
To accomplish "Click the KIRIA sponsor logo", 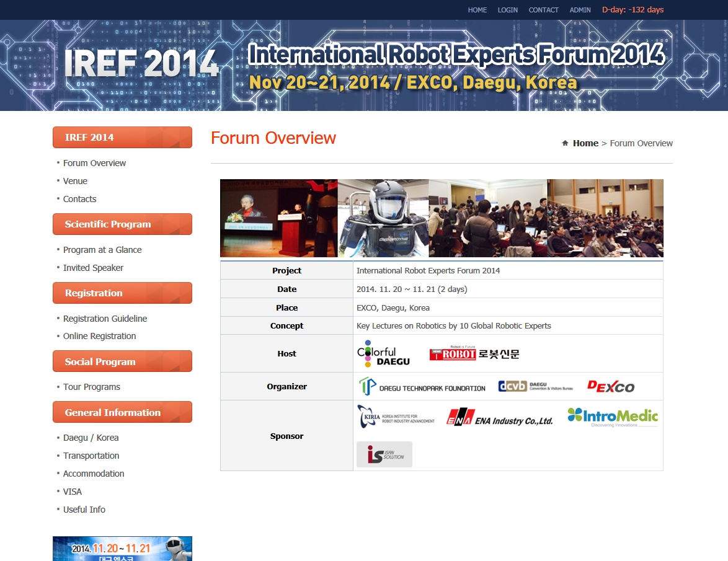I will click(x=396, y=416).
